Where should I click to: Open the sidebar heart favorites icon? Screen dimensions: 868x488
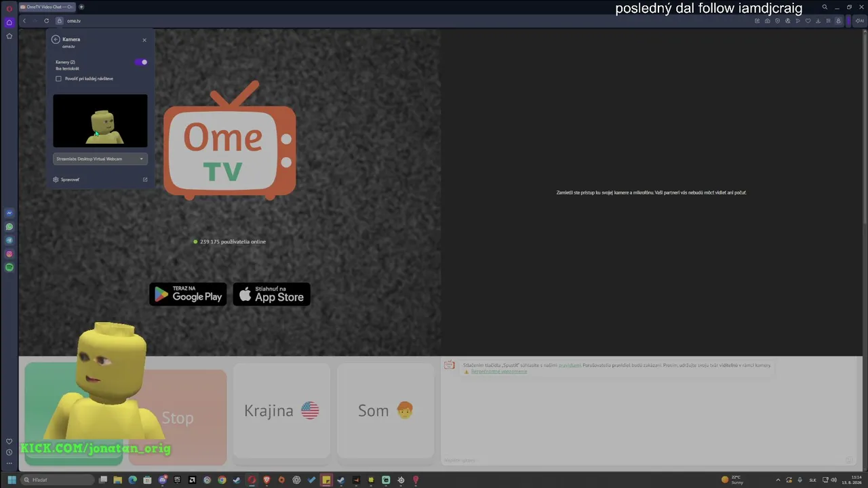coord(9,441)
